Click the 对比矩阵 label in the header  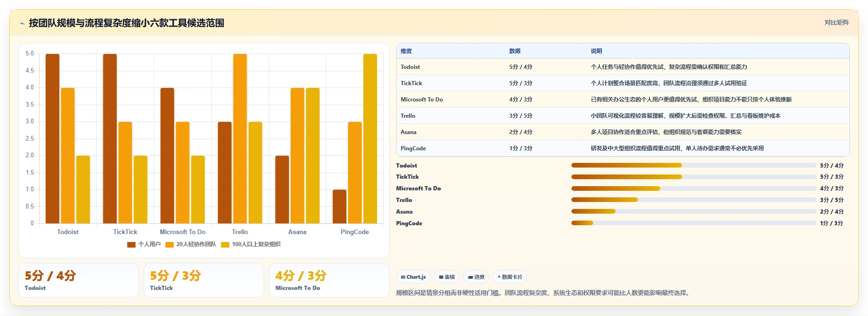pos(836,22)
